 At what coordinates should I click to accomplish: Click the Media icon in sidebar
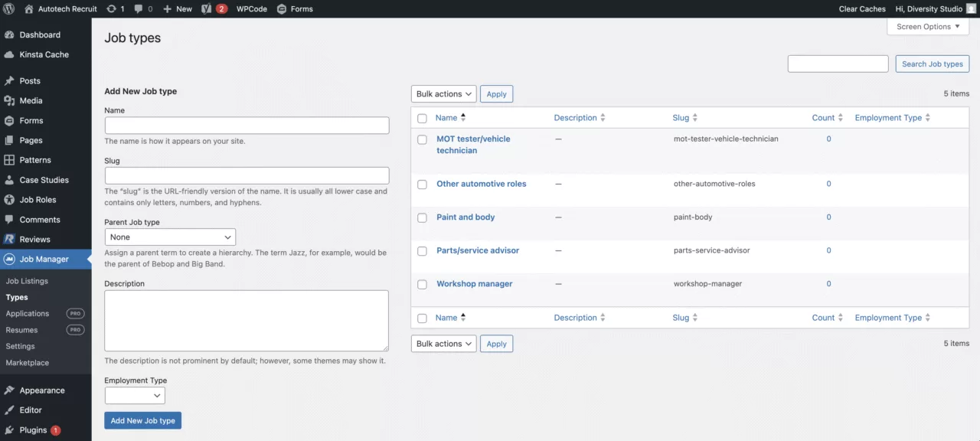click(9, 101)
